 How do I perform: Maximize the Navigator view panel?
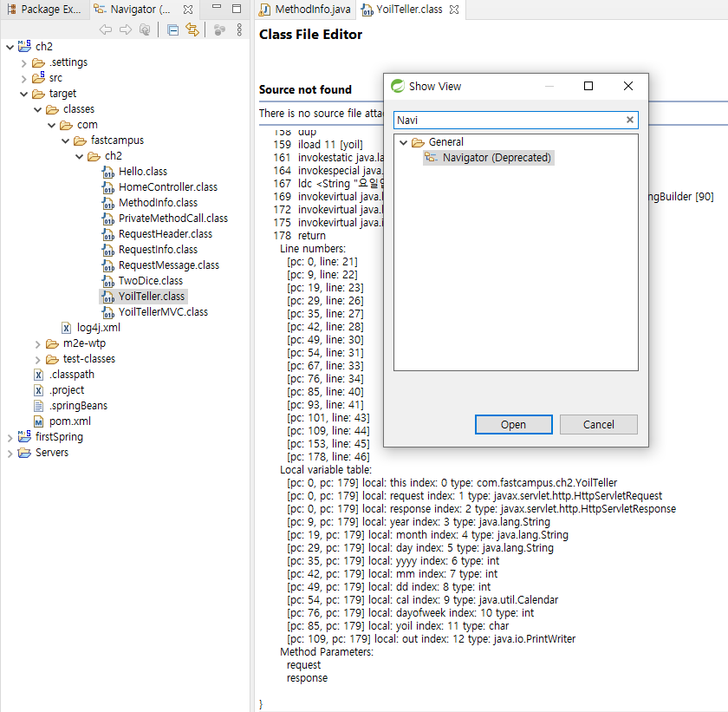(x=237, y=9)
